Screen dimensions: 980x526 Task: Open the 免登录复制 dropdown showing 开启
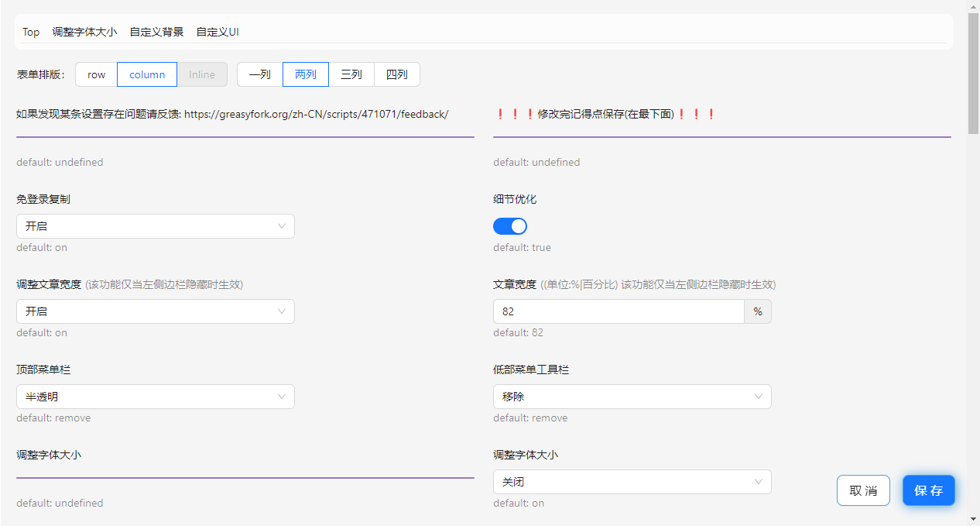point(155,225)
